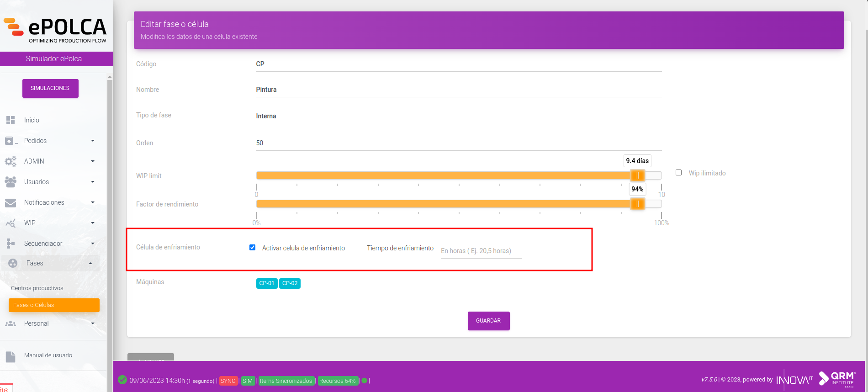The height and width of the screenshot is (392, 868).
Task: Expand the Personal submenu arrow
Action: [93, 323]
